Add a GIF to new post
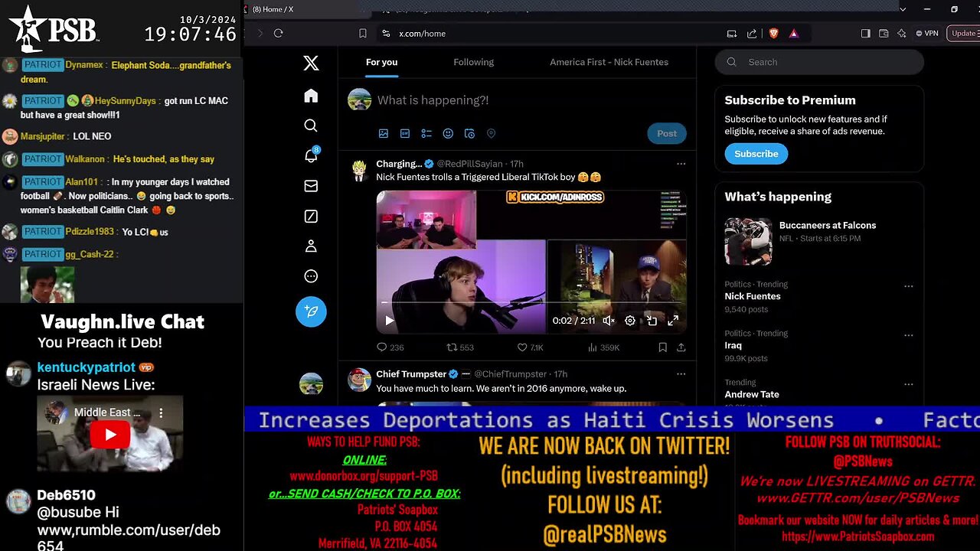This screenshot has height=551, width=980. 405,133
